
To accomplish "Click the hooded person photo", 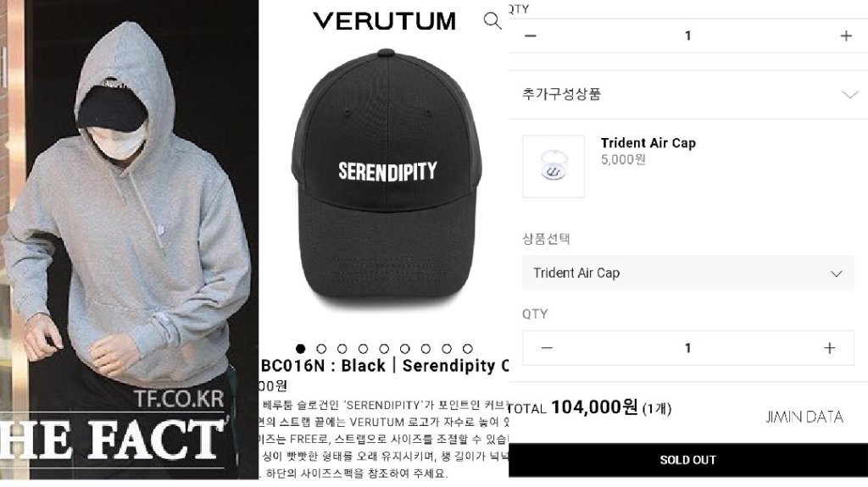I will point(129,240).
